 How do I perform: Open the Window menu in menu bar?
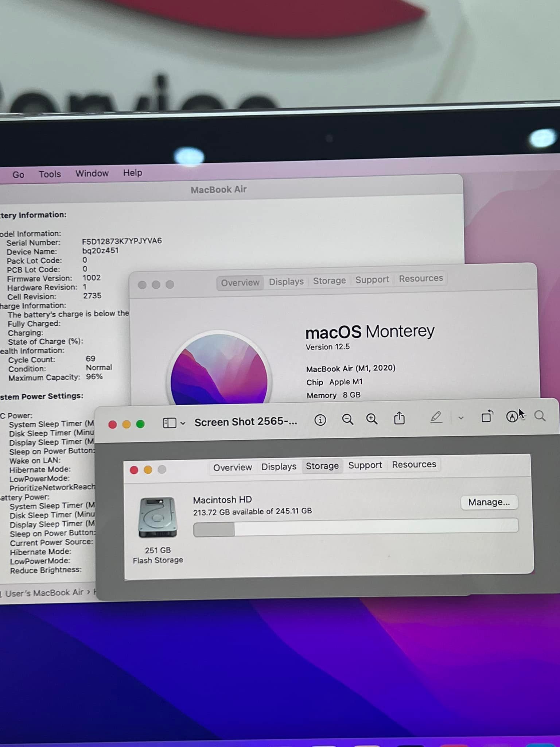click(92, 173)
